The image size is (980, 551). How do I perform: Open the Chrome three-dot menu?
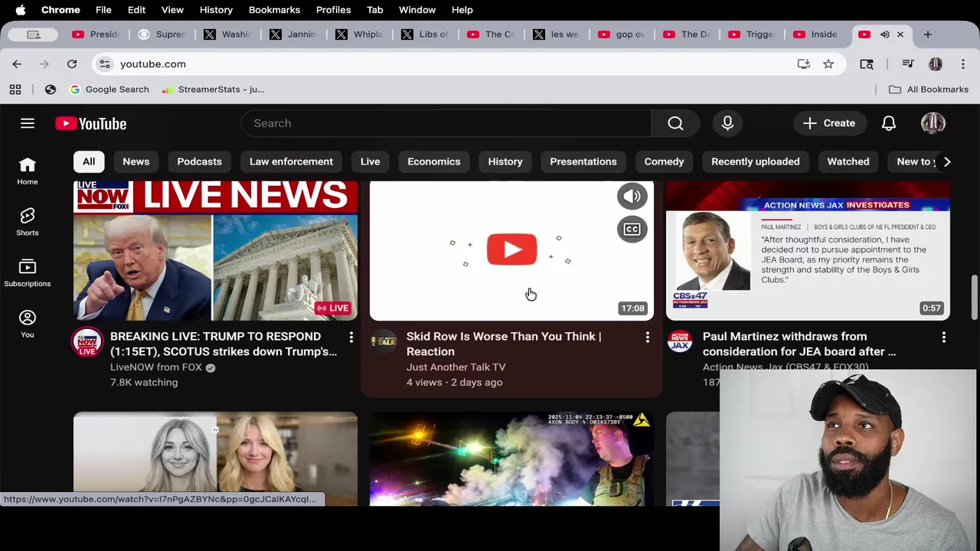click(962, 64)
